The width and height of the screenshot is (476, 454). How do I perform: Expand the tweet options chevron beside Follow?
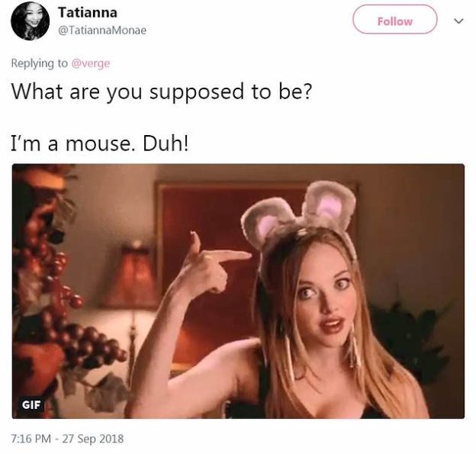458,21
